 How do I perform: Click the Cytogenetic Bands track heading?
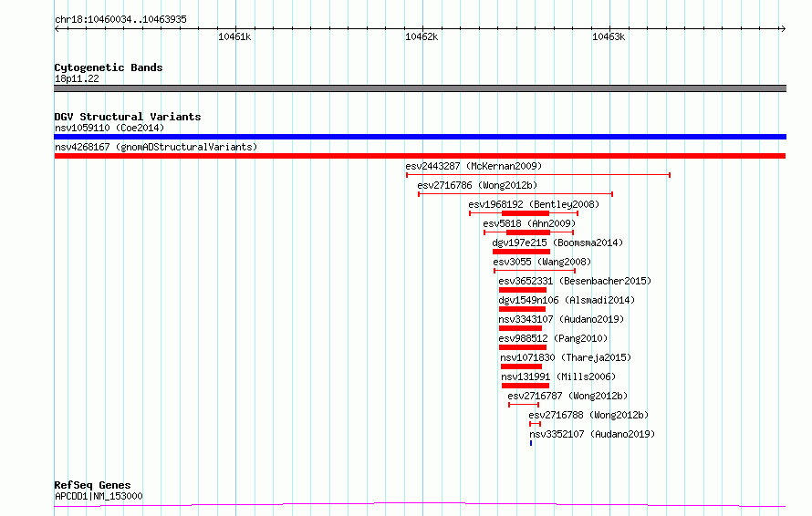[x=109, y=67]
